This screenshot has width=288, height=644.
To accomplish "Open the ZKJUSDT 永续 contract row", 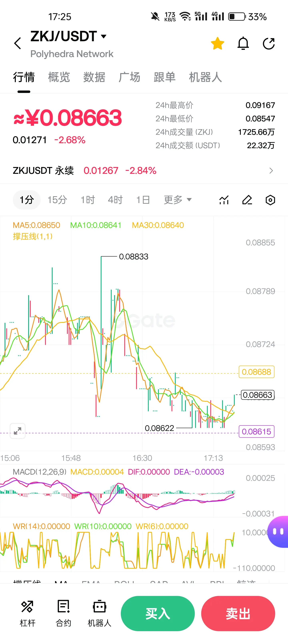I will pyautogui.click(x=144, y=170).
